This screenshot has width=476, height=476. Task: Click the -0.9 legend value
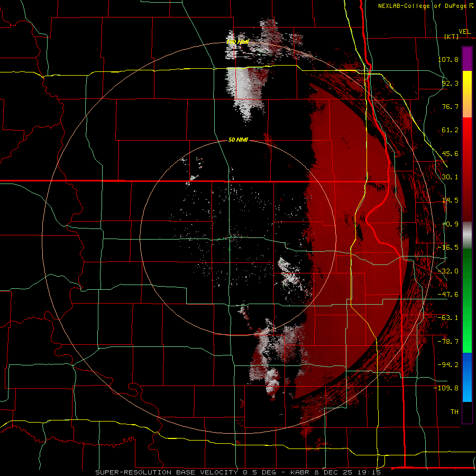point(450,224)
